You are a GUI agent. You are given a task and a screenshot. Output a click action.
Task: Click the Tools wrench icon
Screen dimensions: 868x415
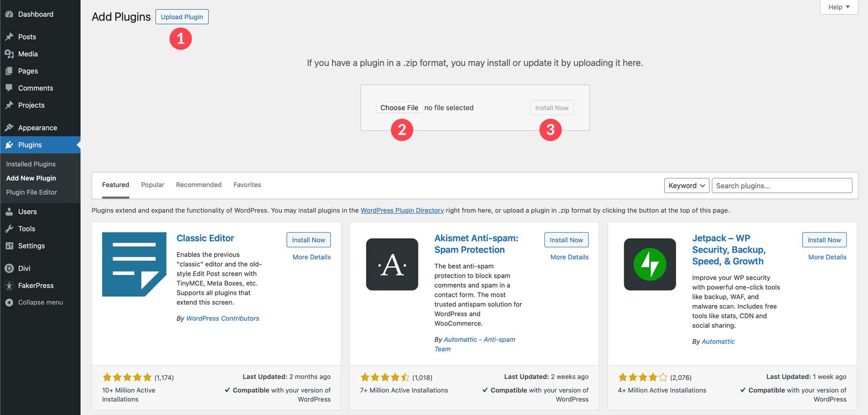tap(9, 229)
